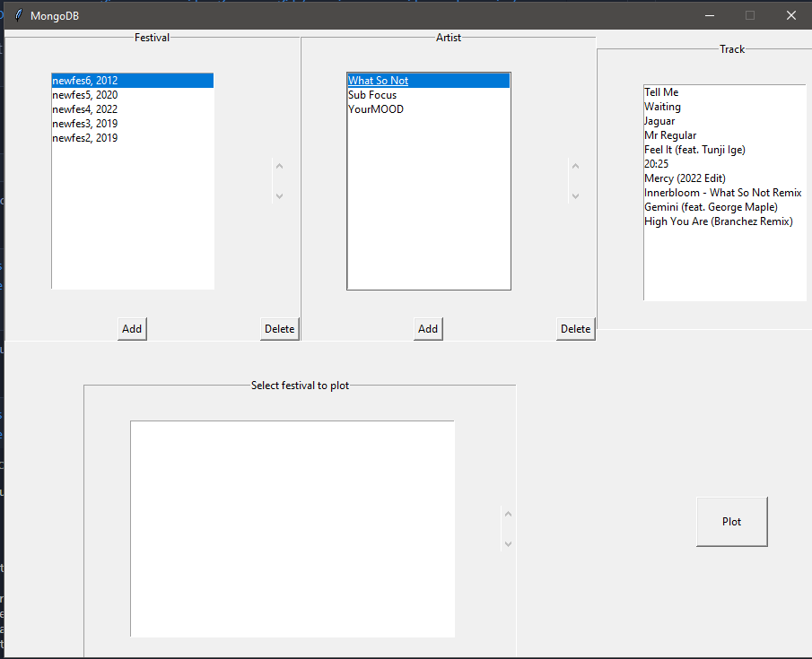812x659 pixels.
Task: Click Artist list scrollbar up arrow
Action: tap(575, 166)
